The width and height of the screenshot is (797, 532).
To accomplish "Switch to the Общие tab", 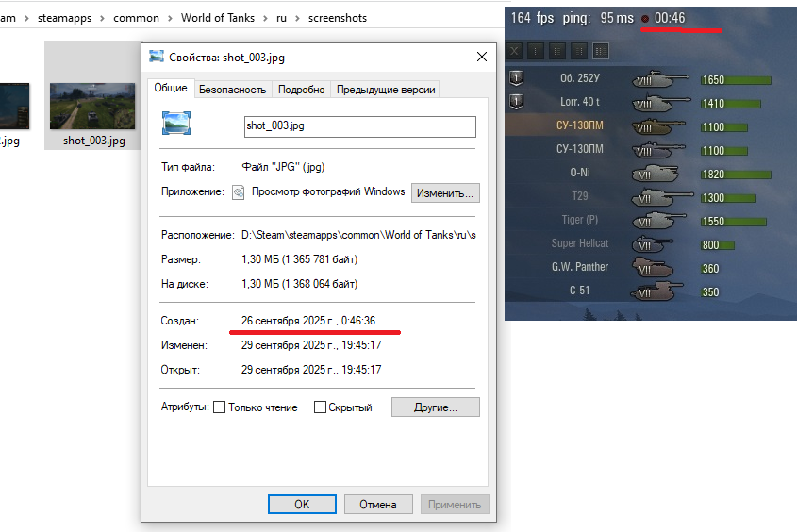I will 171,88.
